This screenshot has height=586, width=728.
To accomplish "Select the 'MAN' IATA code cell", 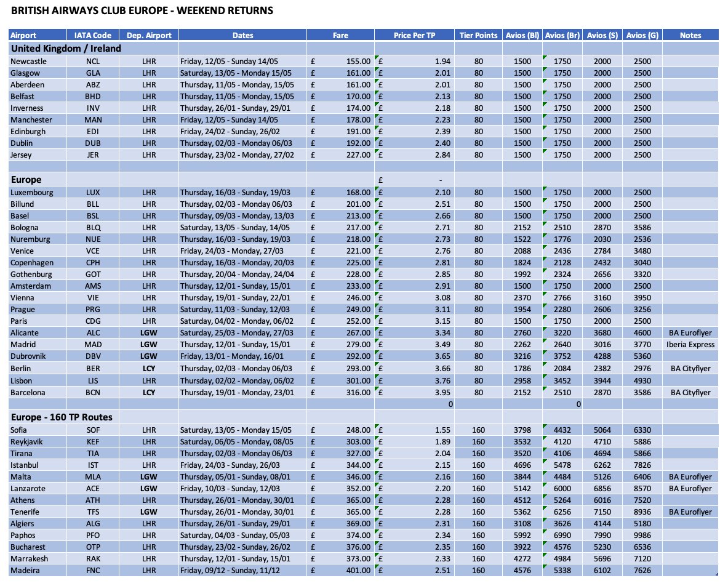I will 93,120.
